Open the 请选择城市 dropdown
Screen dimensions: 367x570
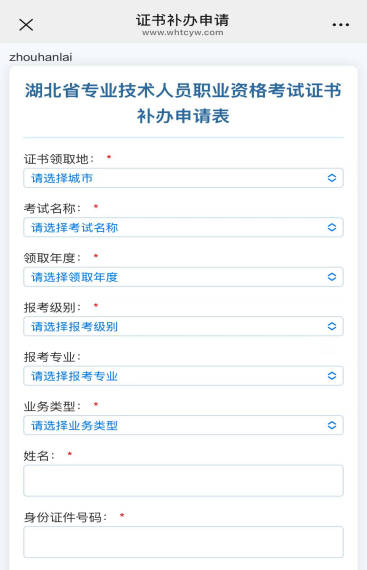[x=184, y=178]
